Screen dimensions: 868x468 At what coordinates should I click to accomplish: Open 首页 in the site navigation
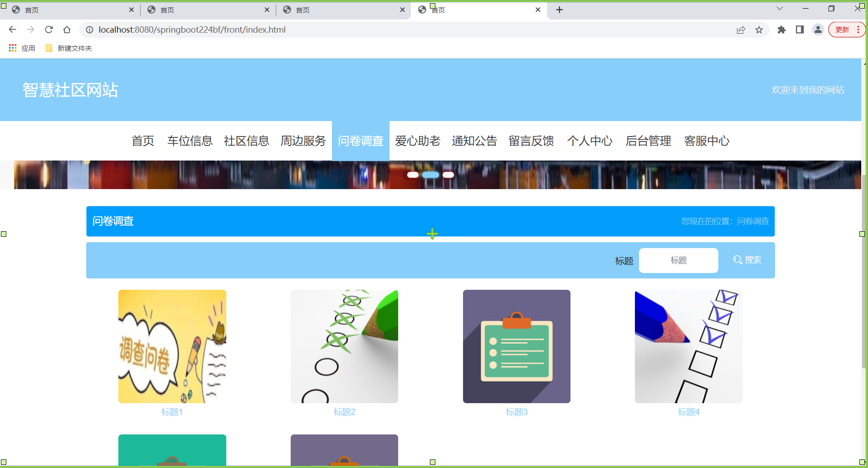pos(143,141)
